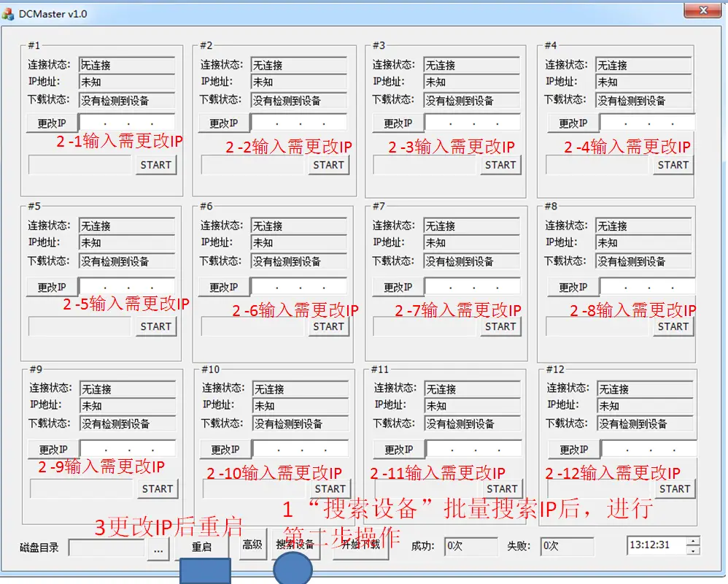728x584 pixels.
Task: Click the 搜索设备 search devices button
Action: (295, 545)
